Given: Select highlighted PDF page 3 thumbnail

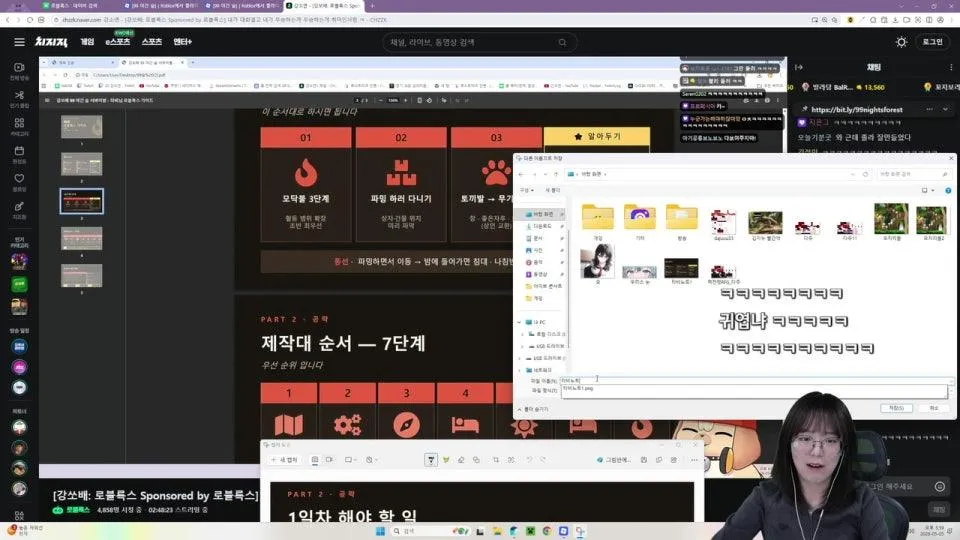Looking at the screenshot, I should pos(81,201).
